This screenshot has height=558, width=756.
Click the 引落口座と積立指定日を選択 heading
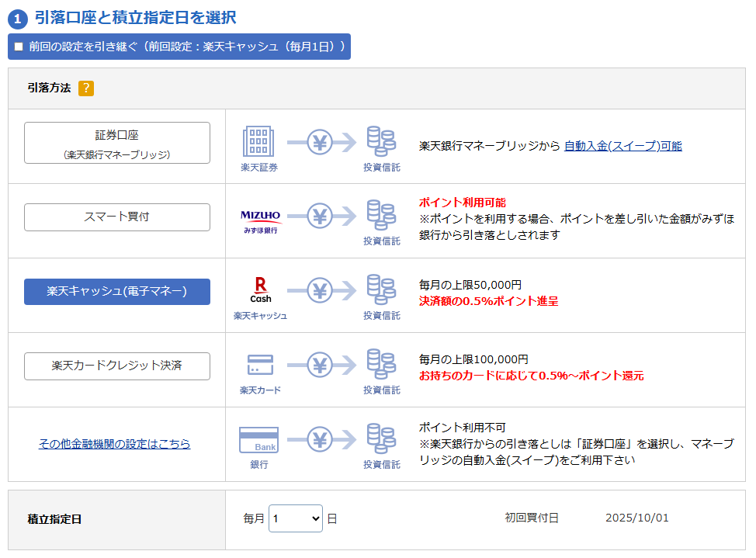pyautogui.click(x=136, y=18)
